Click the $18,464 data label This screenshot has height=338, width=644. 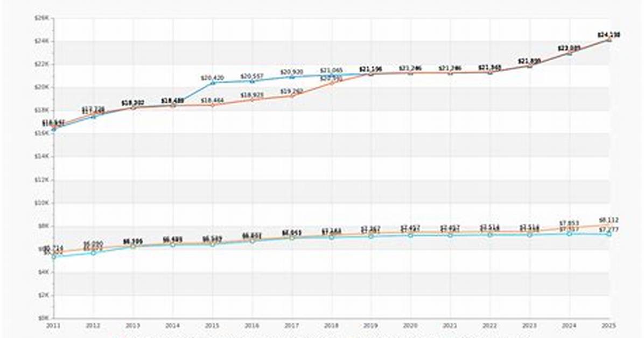pyautogui.click(x=212, y=101)
